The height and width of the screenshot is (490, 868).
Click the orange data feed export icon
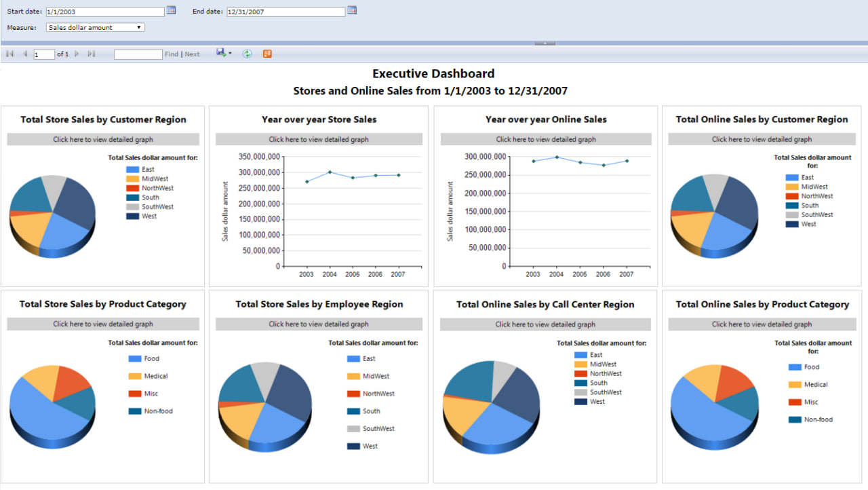click(267, 54)
